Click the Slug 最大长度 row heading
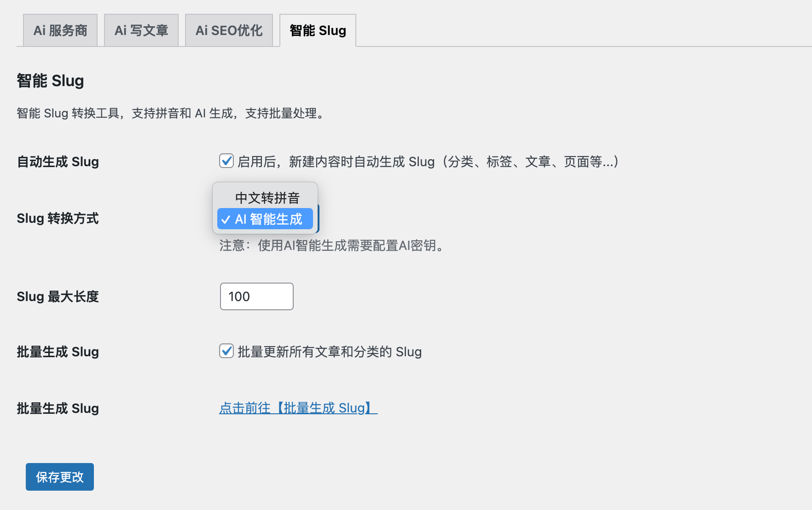812x510 pixels. pos(58,296)
